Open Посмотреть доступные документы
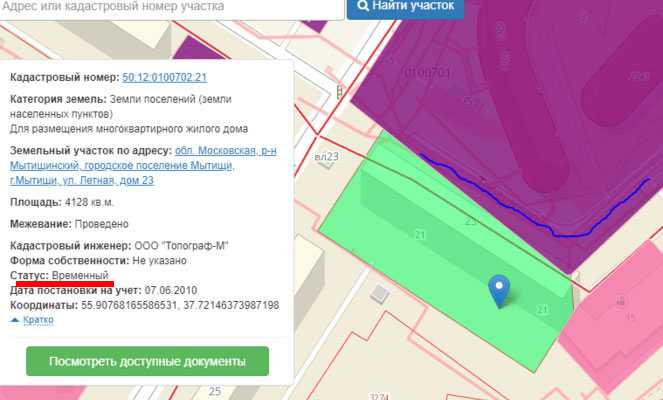 (x=147, y=361)
